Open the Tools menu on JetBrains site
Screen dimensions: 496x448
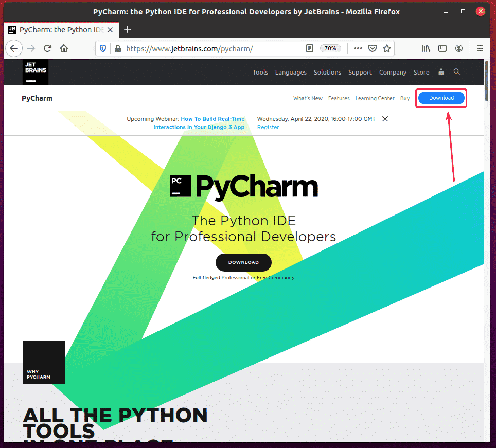click(x=260, y=72)
